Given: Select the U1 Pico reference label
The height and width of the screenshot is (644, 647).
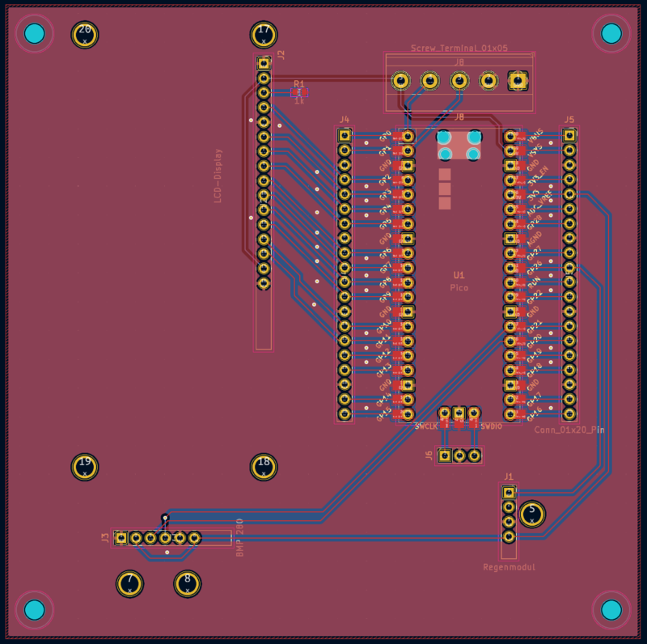Looking at the screenshot, I should point(459,276).
